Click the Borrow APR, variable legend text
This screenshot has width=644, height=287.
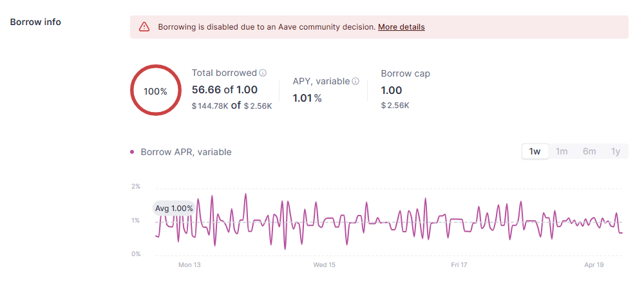tap(185, 152)
